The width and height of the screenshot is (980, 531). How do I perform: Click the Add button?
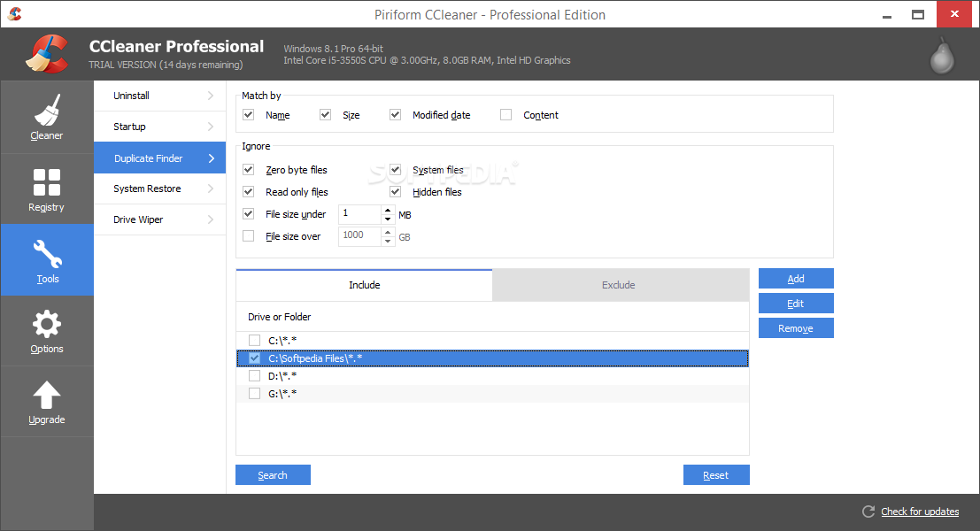[796, 279]
